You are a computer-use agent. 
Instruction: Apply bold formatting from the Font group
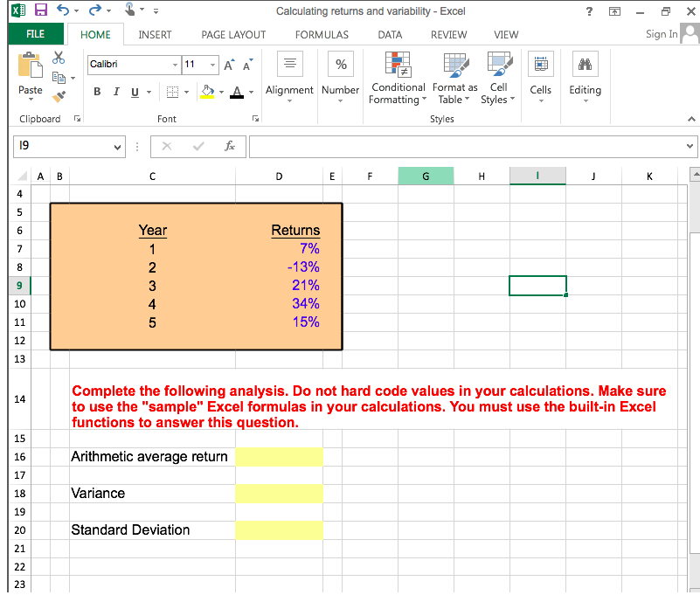[97, 91]
